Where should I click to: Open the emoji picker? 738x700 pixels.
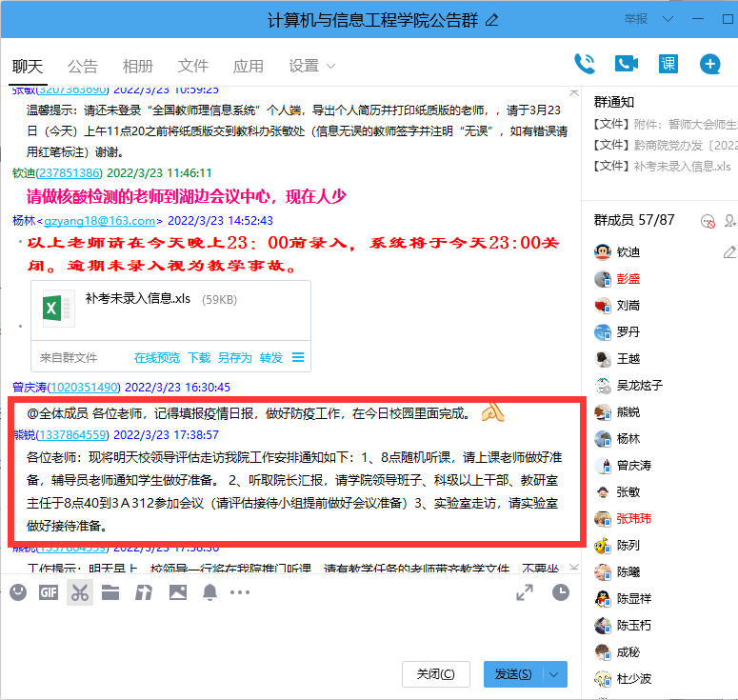[18, 592]
